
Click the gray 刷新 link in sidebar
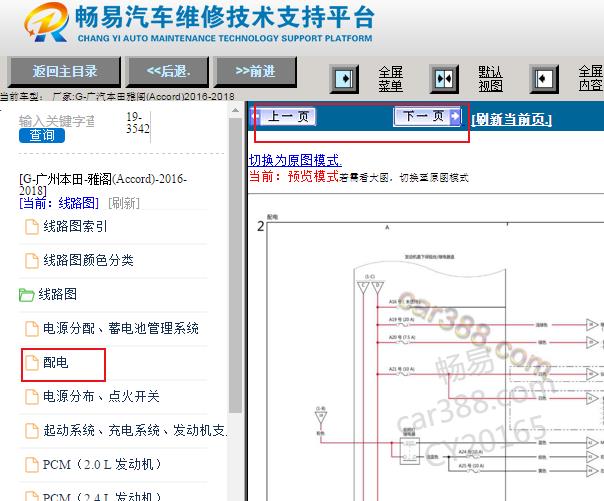pos(124,203)
